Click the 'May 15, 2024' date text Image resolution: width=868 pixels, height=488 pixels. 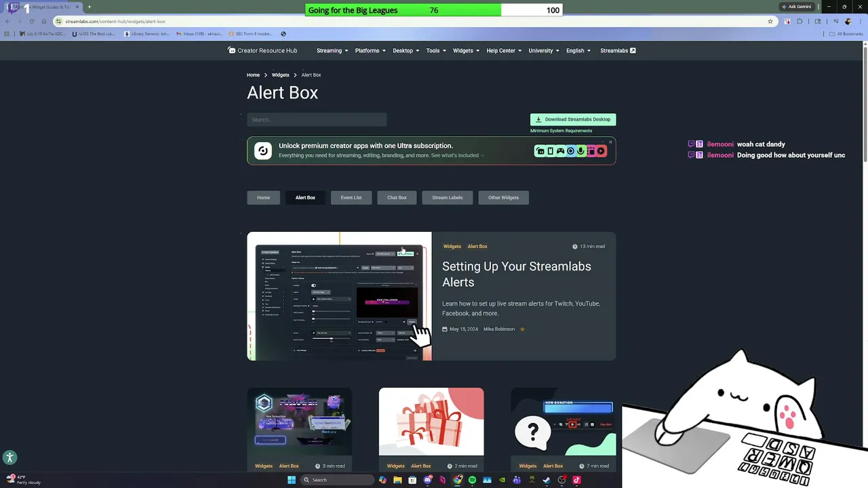pyautogui.click(x=464, y=329)
